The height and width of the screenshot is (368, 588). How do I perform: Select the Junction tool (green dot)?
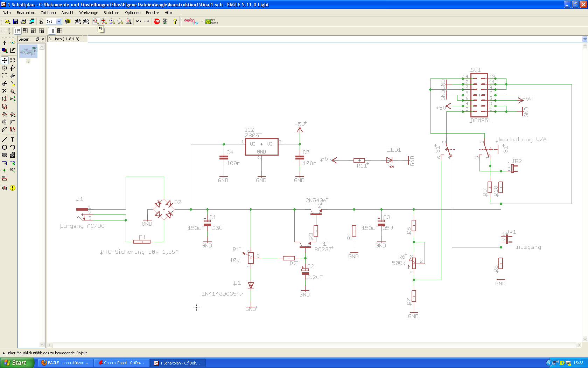(x=5, y=170)
